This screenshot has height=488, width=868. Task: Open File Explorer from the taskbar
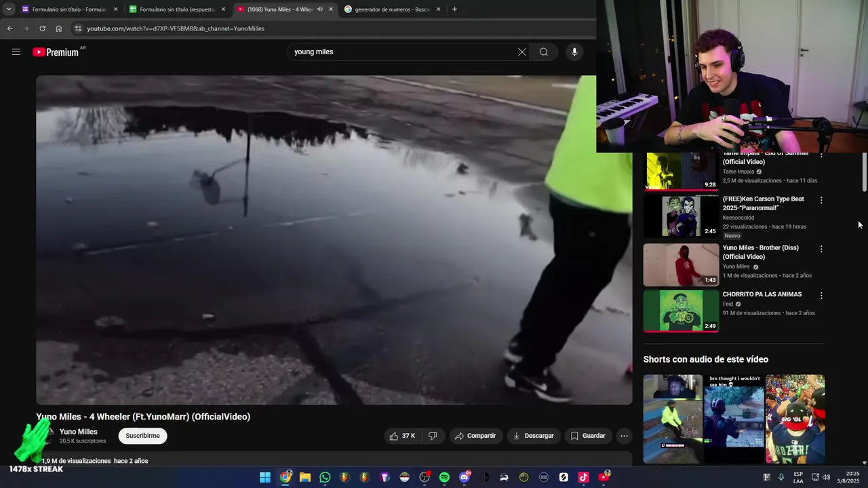[x=305, y=477]
